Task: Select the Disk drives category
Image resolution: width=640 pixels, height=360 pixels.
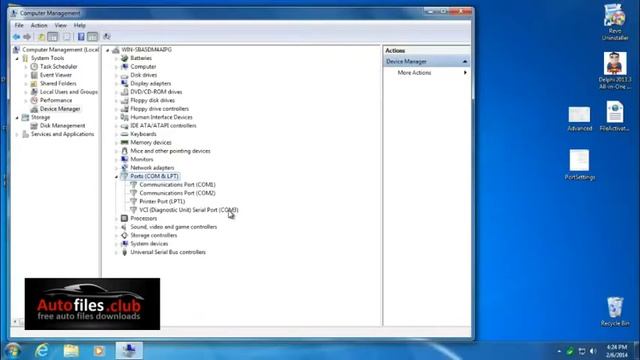Action: 143,75
